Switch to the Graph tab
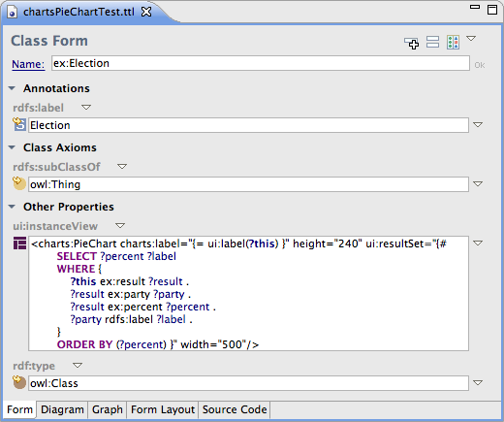Screen dimensions: 504x422 click(108, 409)
